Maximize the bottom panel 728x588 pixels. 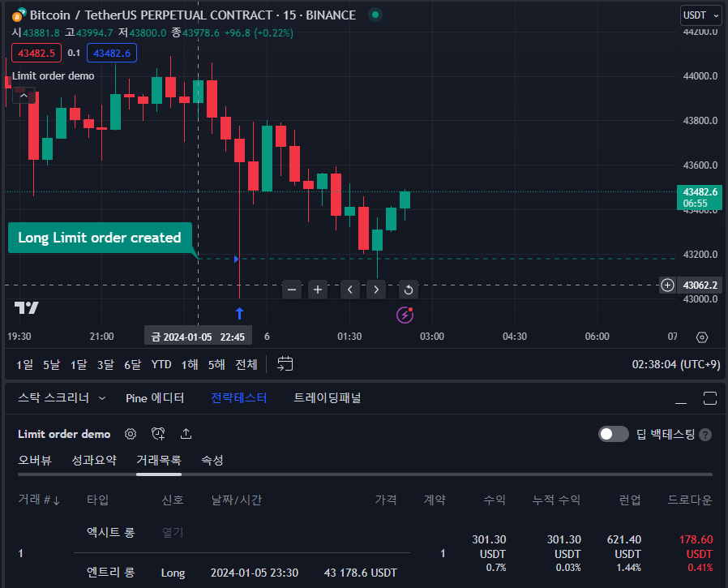click(x=710, y=398)
